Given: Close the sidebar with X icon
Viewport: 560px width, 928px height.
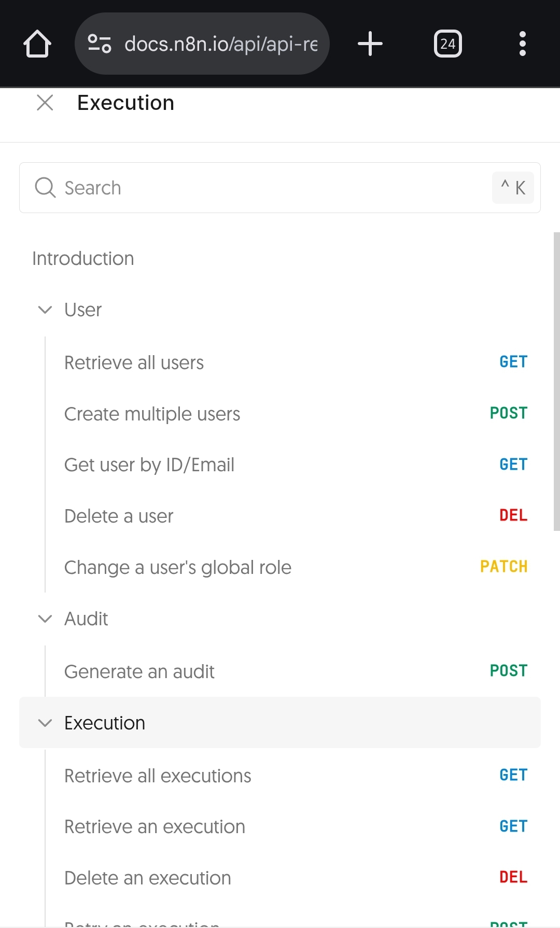Looking at the screenshot, I should (x=45, y=103).
